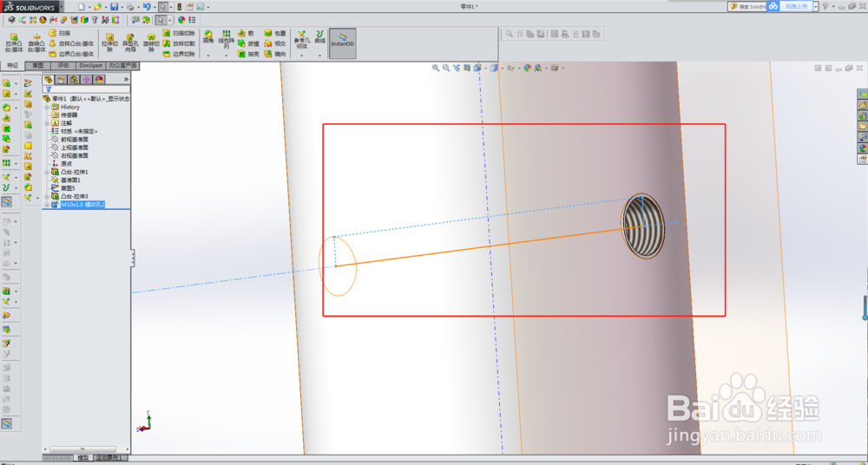This screenshot has width=868, height=465.
Task: Open the PropertyManager panel tab
Action: point(61,79)
